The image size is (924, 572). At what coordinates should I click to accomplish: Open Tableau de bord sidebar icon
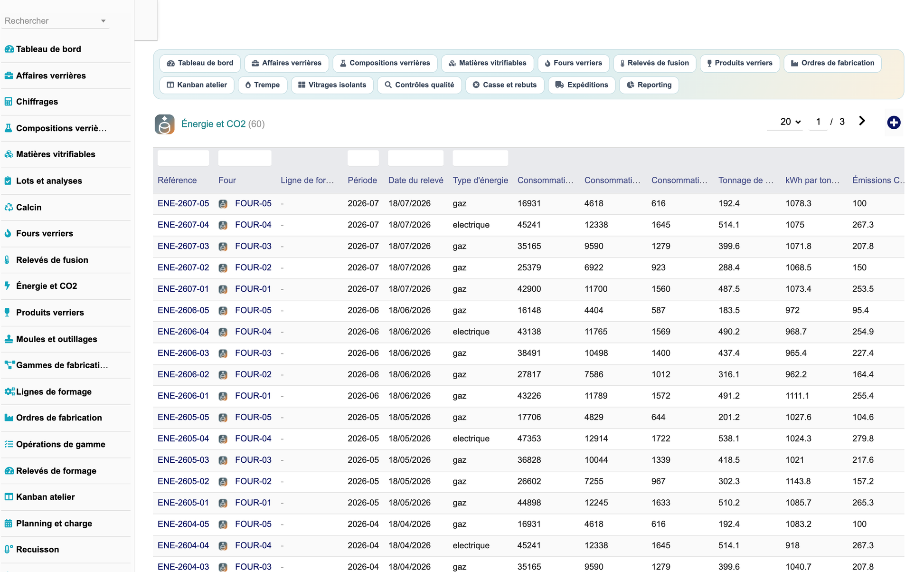(9, 49)
